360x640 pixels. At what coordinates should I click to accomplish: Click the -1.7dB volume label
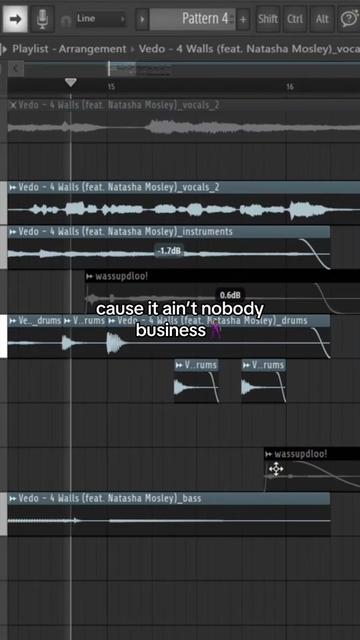click(x=169, y=251)
